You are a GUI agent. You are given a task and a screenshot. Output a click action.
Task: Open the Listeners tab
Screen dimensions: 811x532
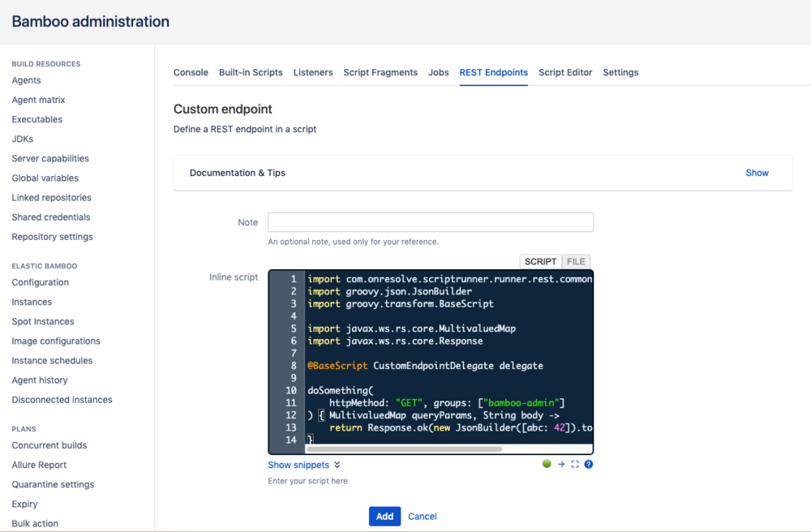[x=313, y=72]
